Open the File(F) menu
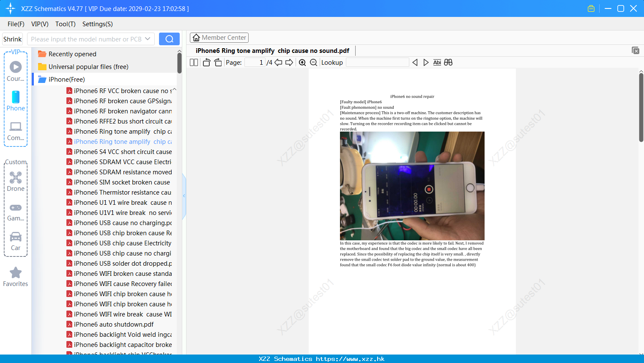 click(x=16, y=24)
